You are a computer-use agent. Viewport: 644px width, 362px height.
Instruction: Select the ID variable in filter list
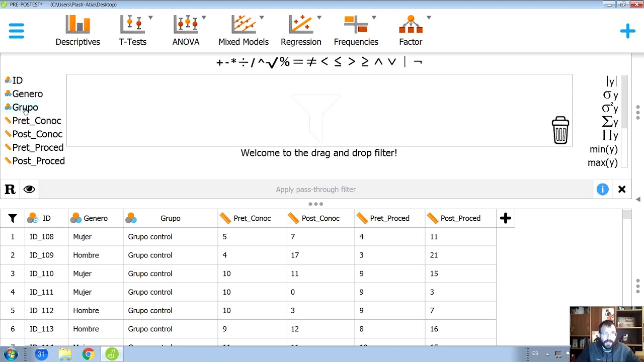(x=14, y=80)
